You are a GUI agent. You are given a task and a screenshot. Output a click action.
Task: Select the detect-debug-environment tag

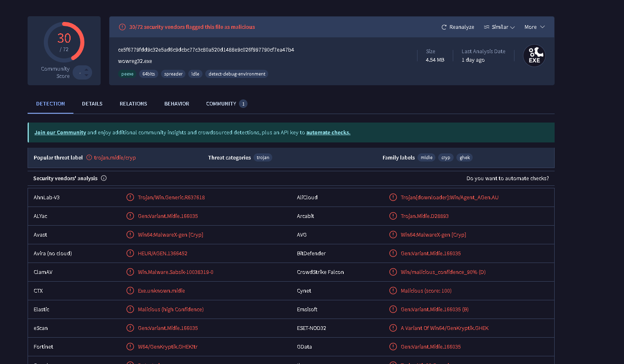click(237, 74)
